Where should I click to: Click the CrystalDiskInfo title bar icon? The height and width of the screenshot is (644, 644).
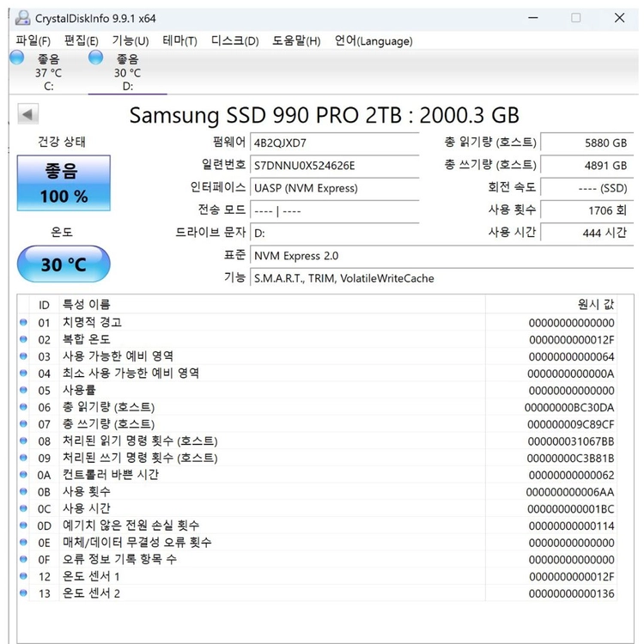(x=22, y=18)
